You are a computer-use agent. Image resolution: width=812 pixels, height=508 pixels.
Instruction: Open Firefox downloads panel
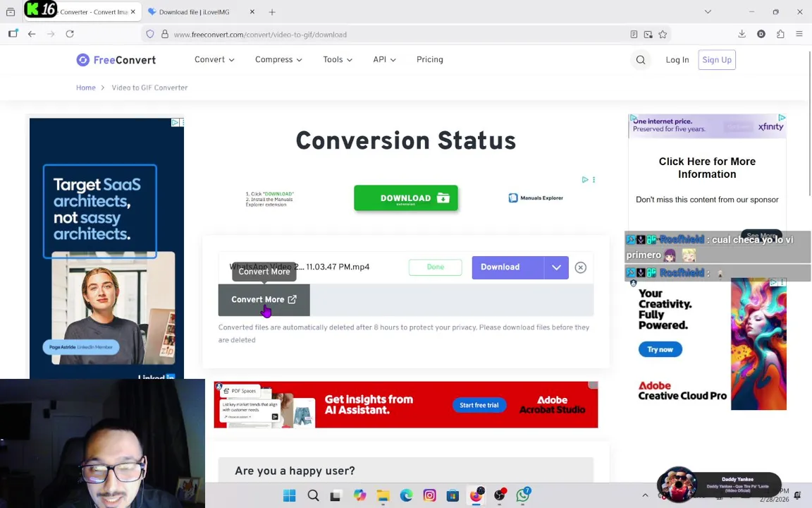click(x=742, y=34)
